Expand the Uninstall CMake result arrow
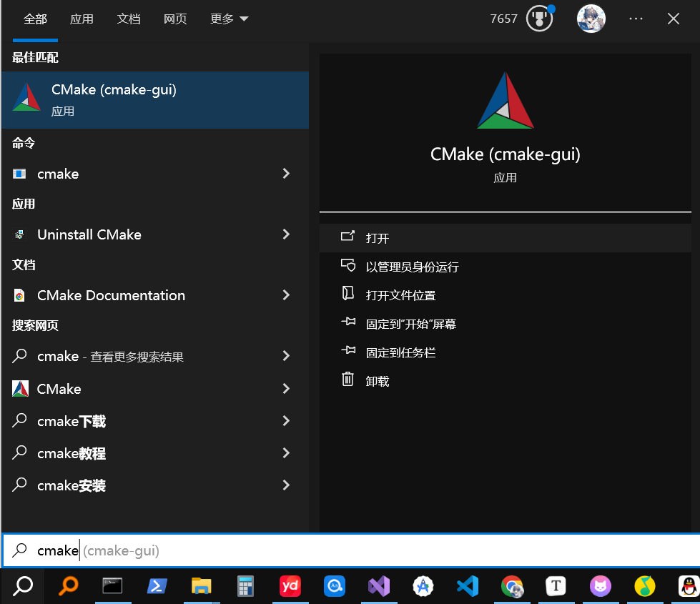Image resolution: width=700 pixels, height=604 pixels. [x=286, y=234]
